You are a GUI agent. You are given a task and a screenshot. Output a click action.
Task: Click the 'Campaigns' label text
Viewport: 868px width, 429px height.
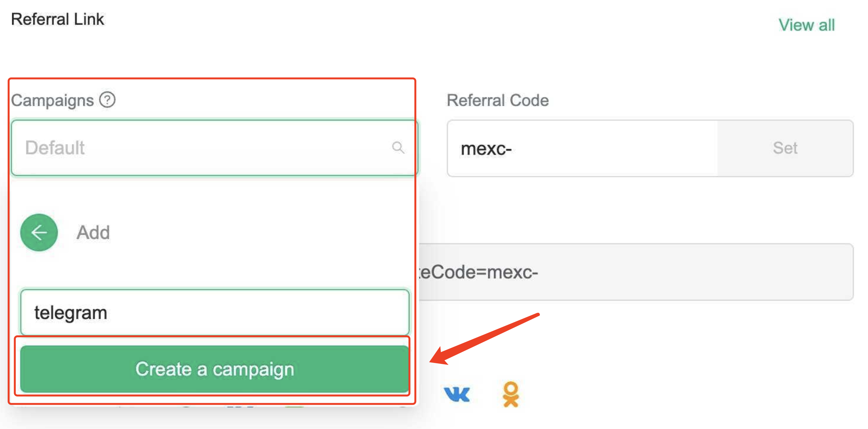[x=52, y=100]
